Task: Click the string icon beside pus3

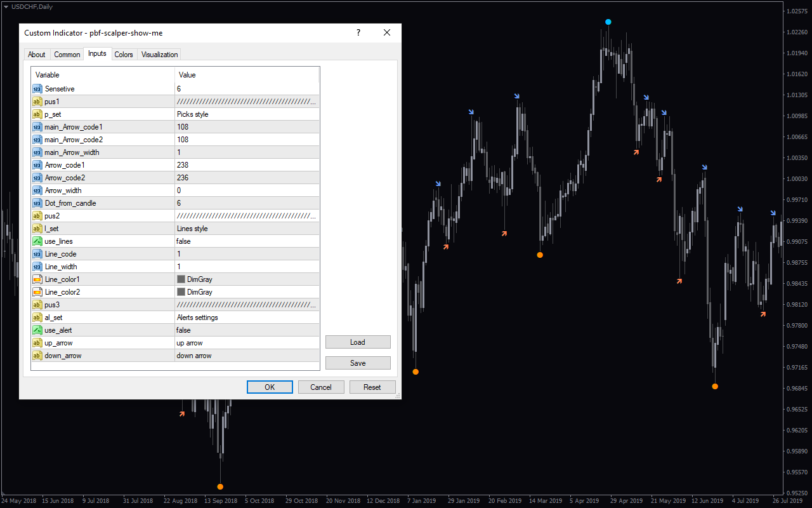Action: (37, 305)
